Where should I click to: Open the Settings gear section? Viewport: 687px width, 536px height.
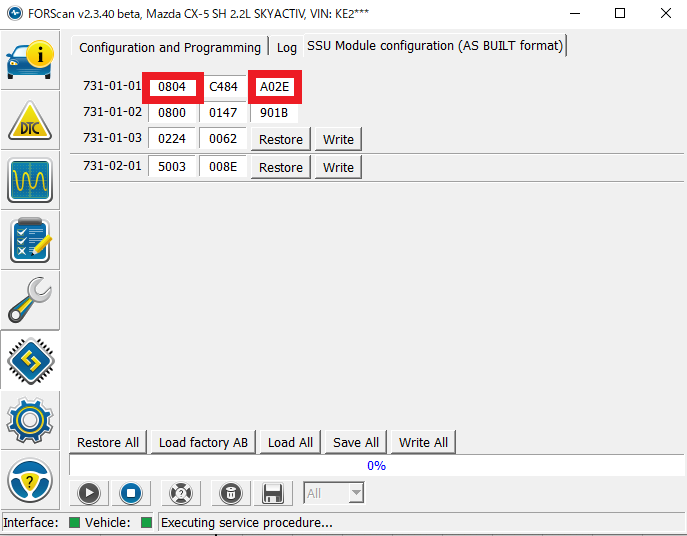pos(30,421)
